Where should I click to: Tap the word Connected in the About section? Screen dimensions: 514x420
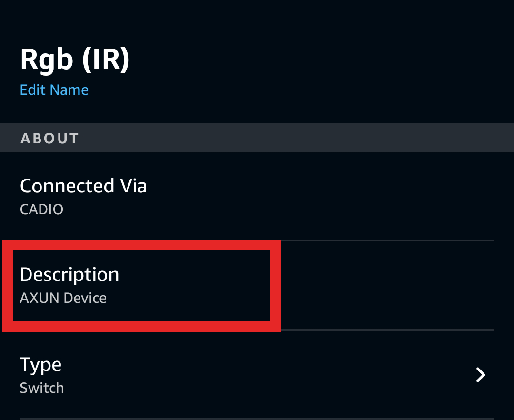click(x=67, y=186)
